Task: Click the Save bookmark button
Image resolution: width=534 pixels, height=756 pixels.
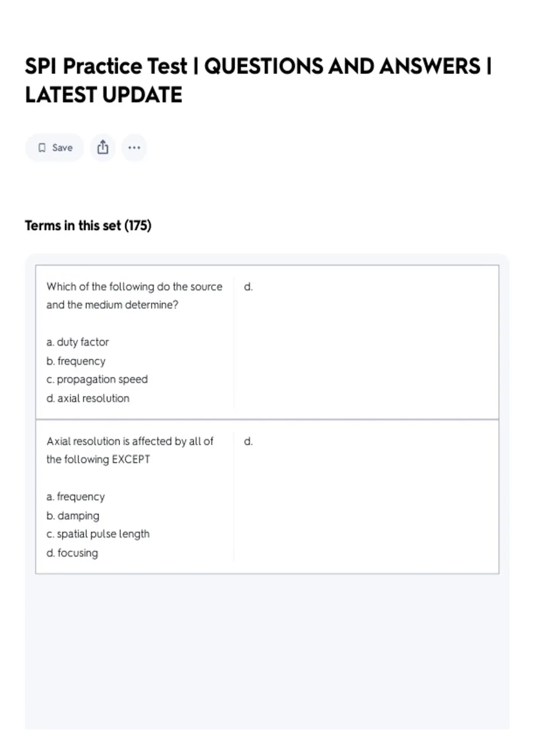Action: pos(54,148)
